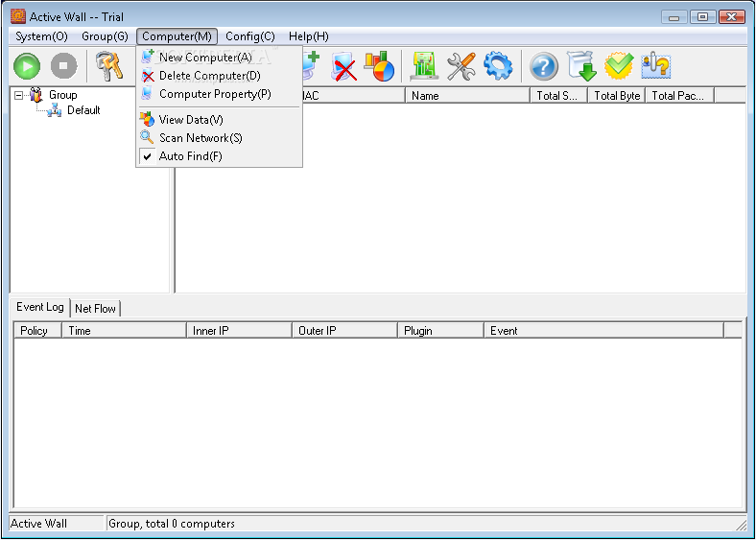This screenshot has height=540, width=756.
Task: Click the Active Wall title bar app icon
Action: 18,16
